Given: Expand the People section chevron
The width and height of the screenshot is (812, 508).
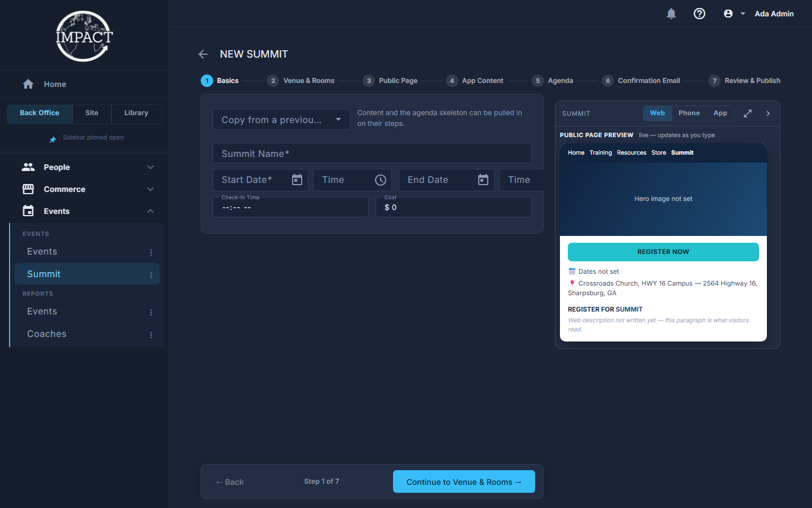Looking at the screenshot, I should point(151,167).
